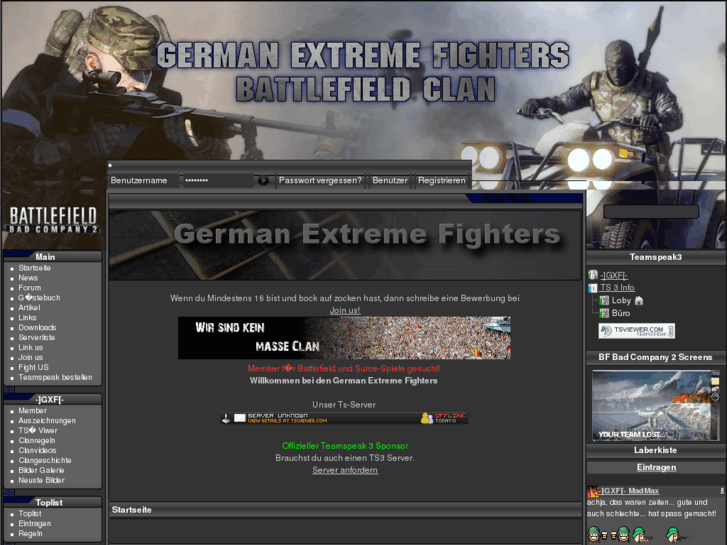Open the Gästebuch page
The width and height of the screenshot is (727, 545).
click(x=39, y=298)
